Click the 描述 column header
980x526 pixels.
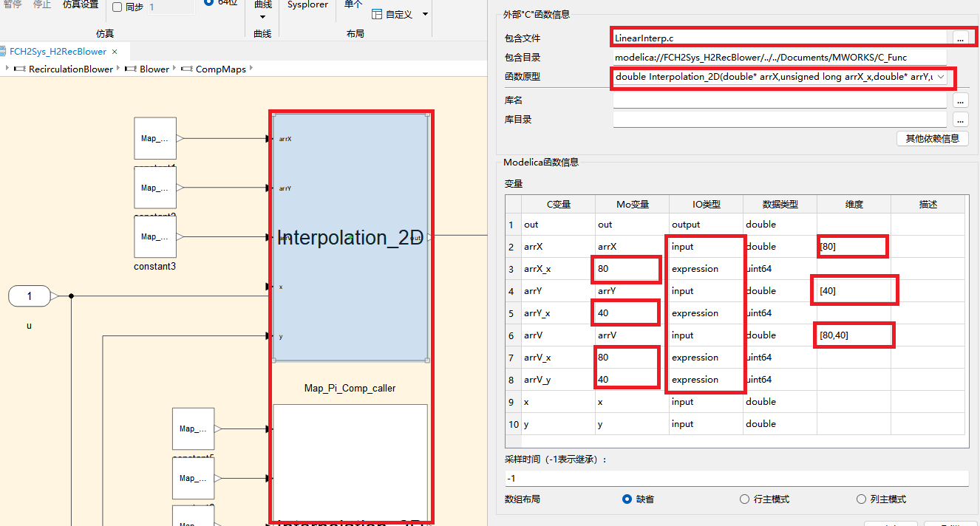928,205
